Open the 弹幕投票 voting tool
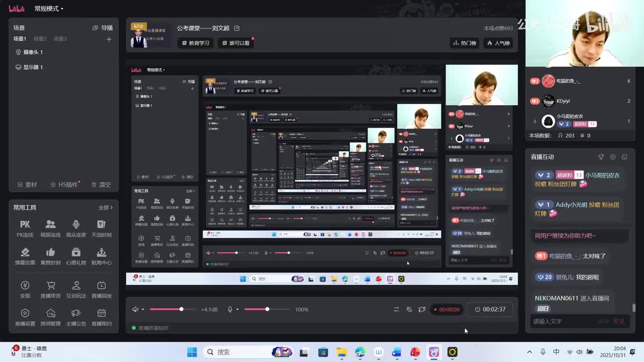The image size is (644, 362). [x=25, y=256]
